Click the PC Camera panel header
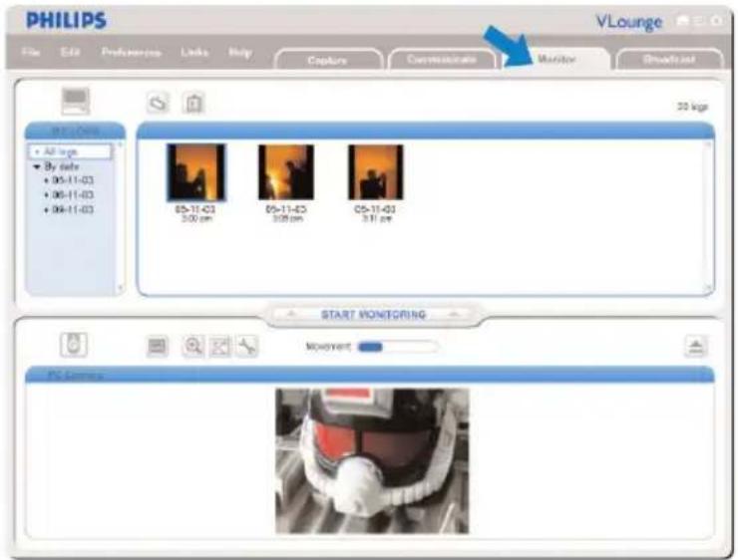 pos(369,375)
